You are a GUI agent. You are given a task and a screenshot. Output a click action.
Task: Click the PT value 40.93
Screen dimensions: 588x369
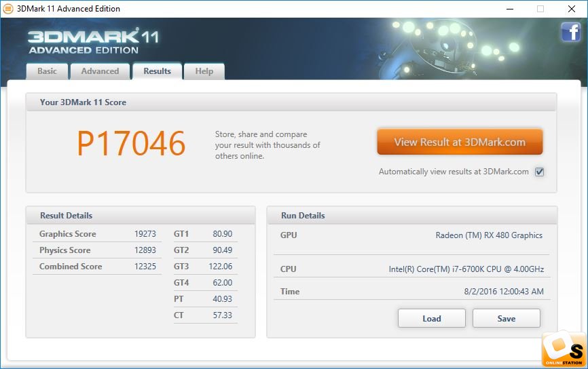[223, 299]
